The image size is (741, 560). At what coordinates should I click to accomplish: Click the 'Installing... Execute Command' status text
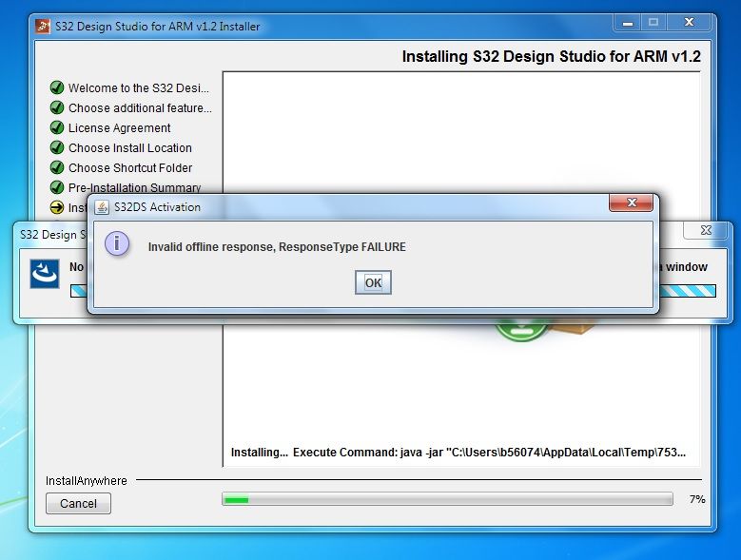pos(458,453)
